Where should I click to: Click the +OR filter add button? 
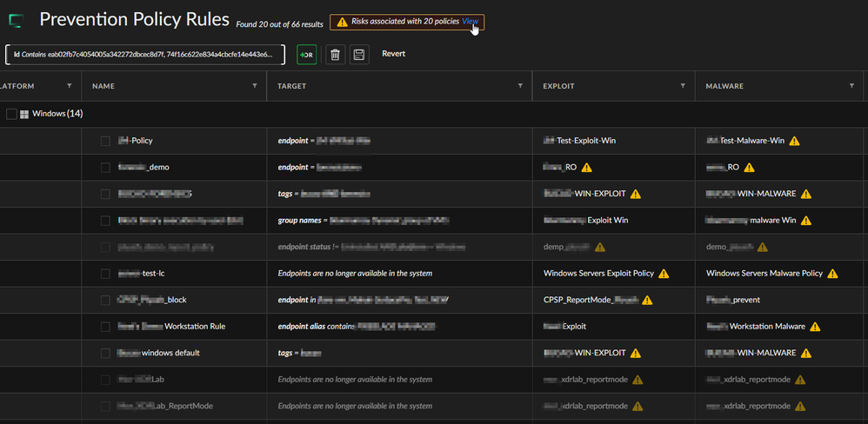[x=306, y=55]
